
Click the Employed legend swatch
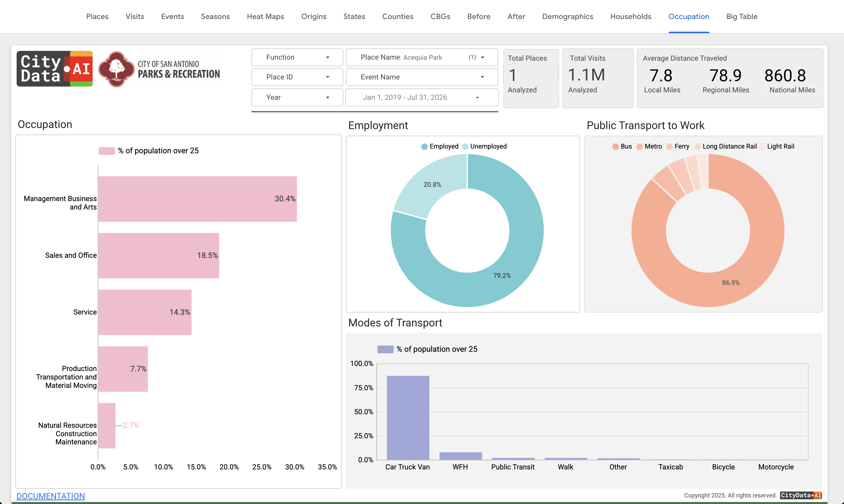[424, 147]
